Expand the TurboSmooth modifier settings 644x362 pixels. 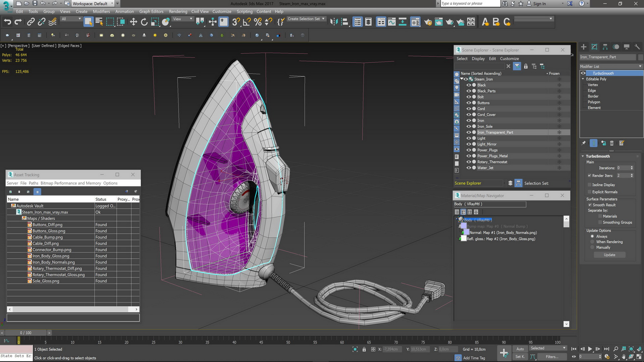pos(584,156)
